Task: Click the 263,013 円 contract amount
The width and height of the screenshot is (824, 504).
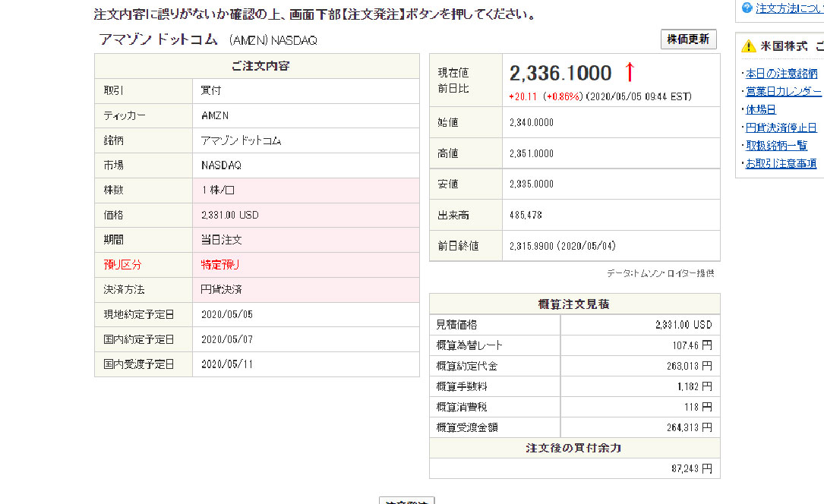Action: (x=690, y=366)
